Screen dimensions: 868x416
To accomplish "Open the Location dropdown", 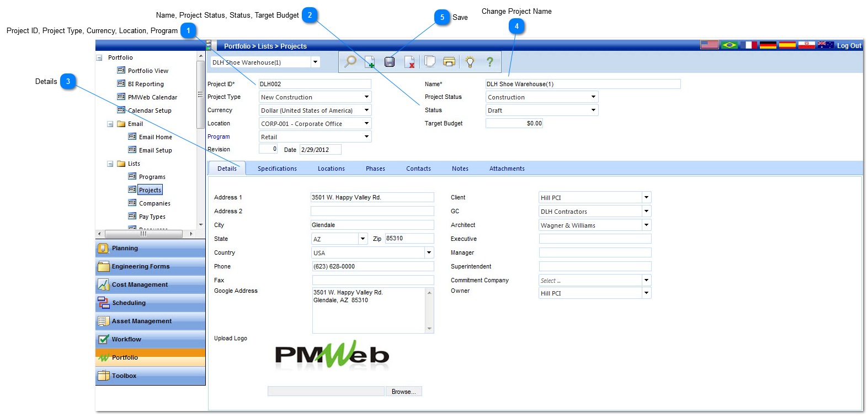I will 366,123.
